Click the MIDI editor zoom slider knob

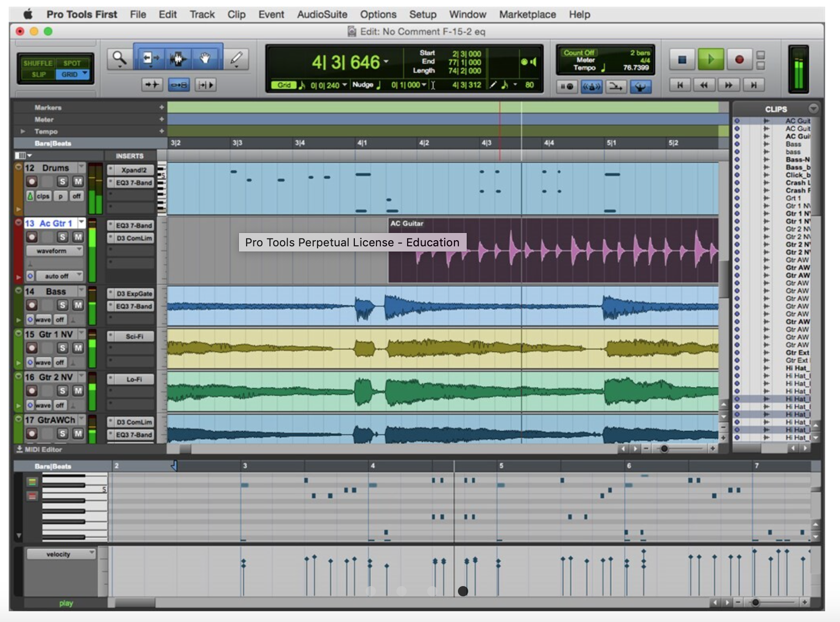tap(755, 602)
